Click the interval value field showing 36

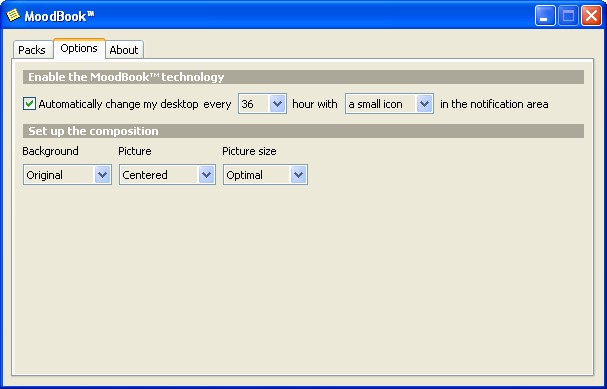[x=254, y=104]
